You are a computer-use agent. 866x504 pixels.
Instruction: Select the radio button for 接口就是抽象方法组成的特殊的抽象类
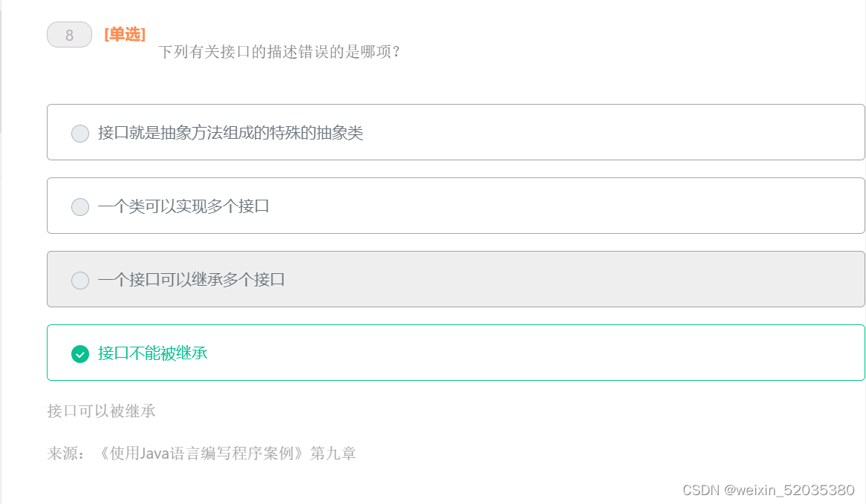pyautogui.click(x=79, y=133)
